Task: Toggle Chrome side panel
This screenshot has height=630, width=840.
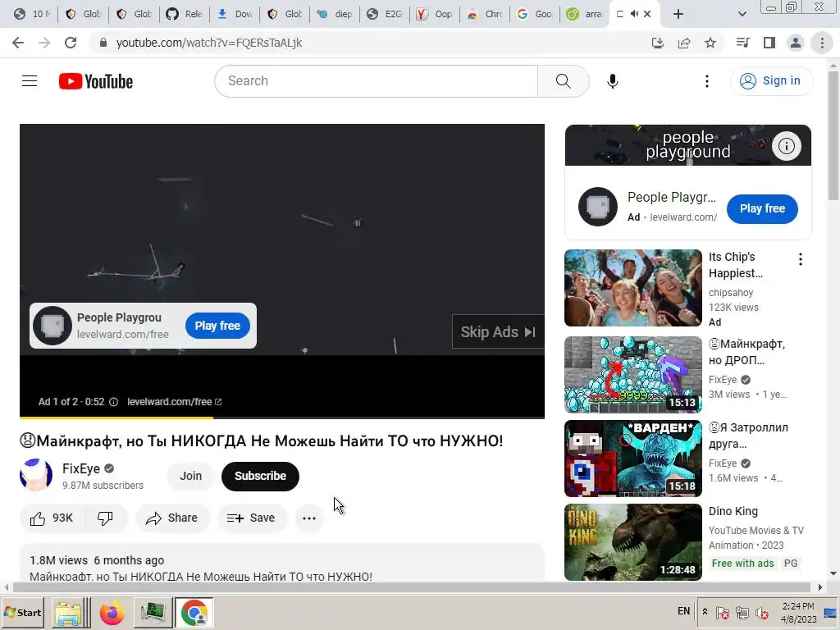Action: (x=769, y=43)
